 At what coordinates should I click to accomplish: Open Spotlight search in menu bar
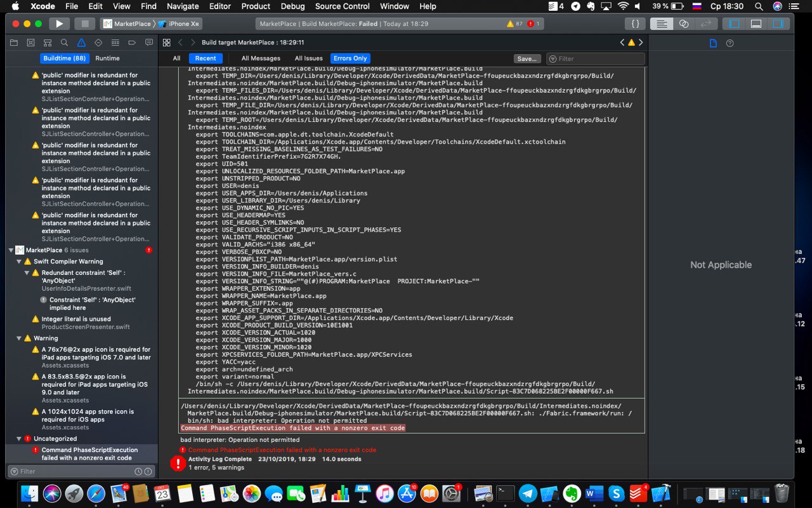point(759,6)
